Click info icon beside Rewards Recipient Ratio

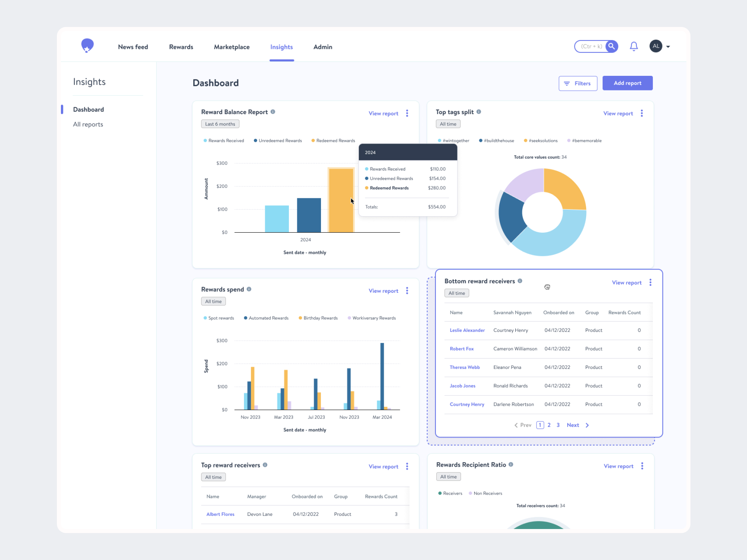[511, 464]
